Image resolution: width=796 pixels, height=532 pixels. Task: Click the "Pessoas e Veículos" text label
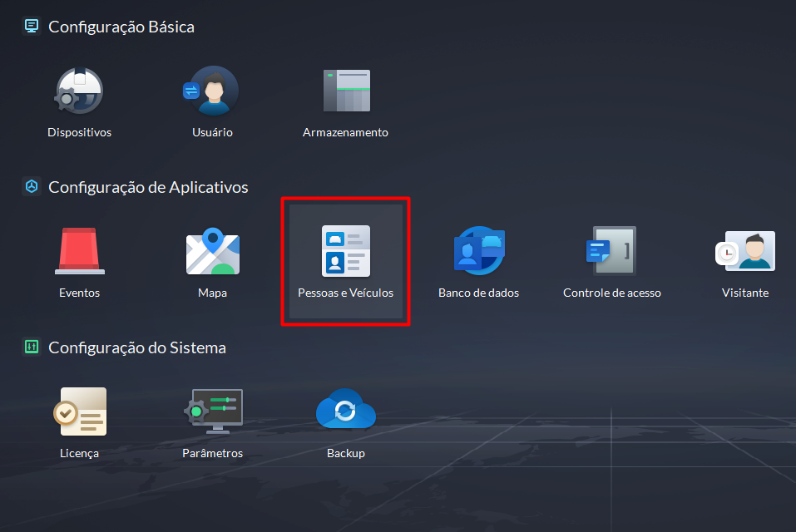[x=345, y=293]
